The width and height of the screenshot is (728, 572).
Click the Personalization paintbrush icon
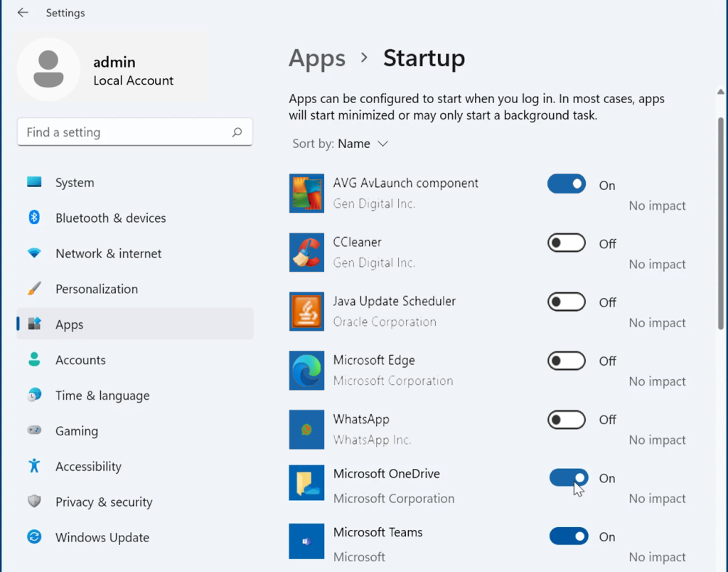34,289
